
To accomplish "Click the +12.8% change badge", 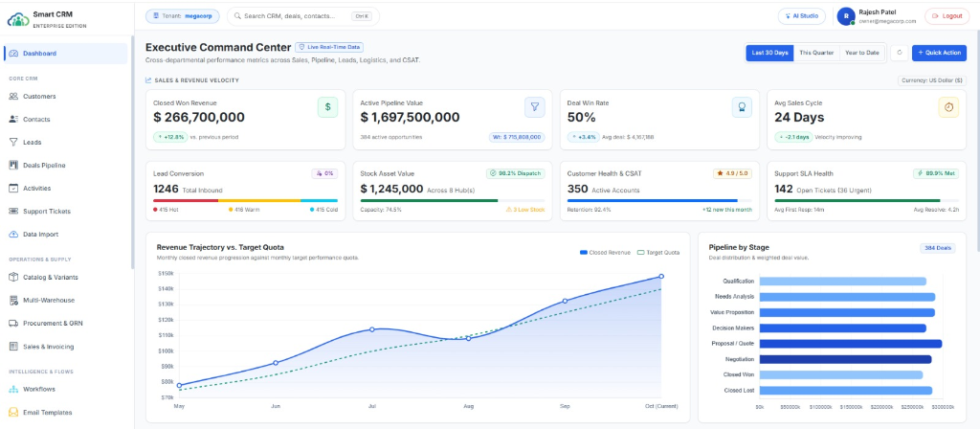I will (x=170, y=137).
